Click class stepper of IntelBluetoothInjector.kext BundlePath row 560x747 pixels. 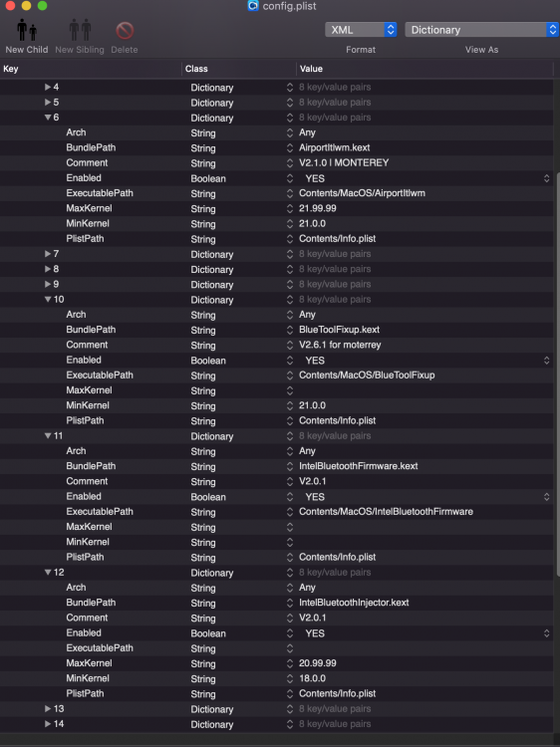coord(290,604)
